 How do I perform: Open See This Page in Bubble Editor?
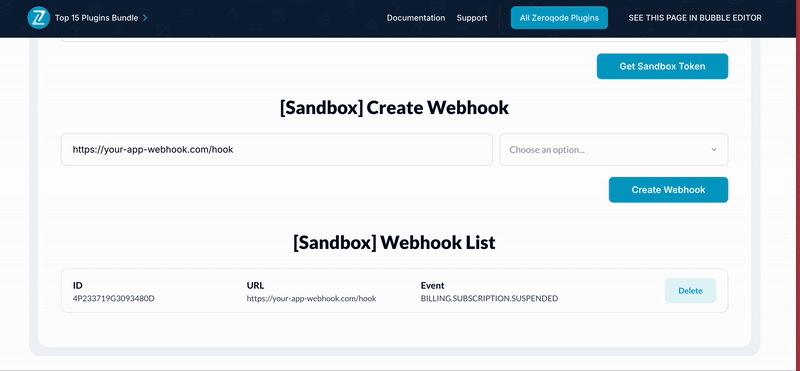[x=695, y=18]
